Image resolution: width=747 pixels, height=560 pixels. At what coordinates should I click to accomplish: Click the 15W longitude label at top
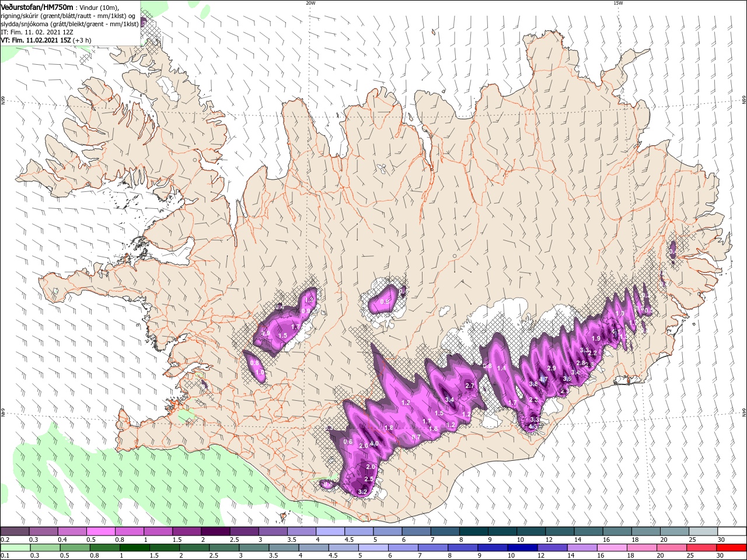618,3
